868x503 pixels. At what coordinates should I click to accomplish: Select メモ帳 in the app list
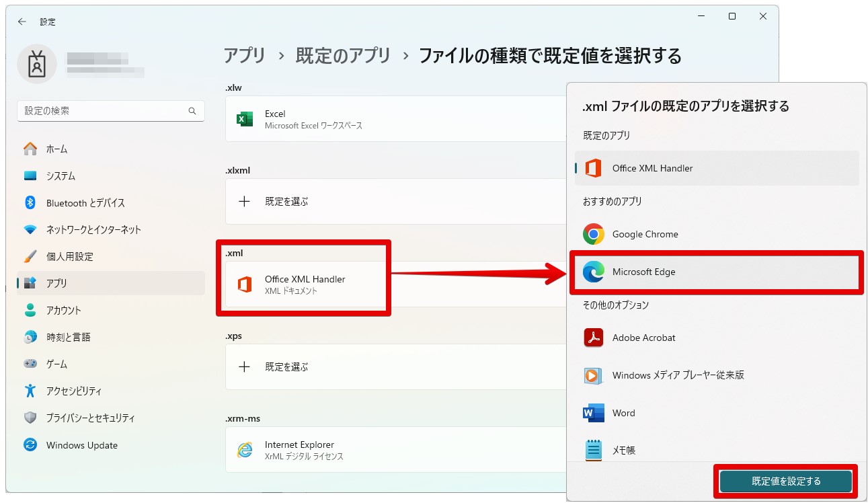(717, 449)
